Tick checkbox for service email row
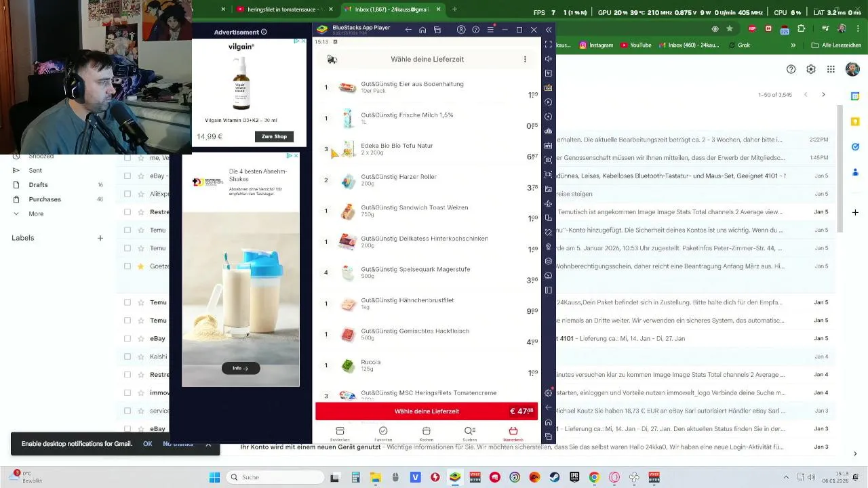This screenshot has height=488, width=868. [127, 411]
